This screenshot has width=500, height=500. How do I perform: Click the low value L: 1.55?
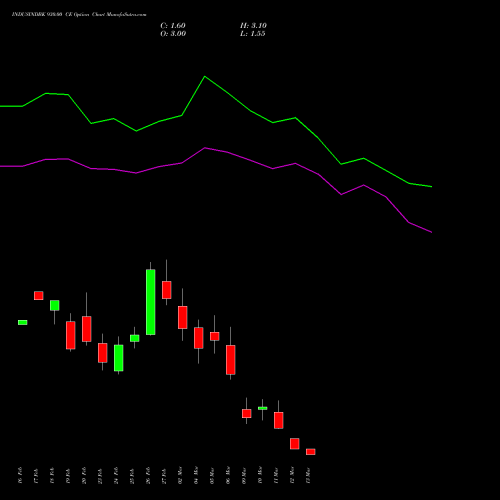click(x=253, y=34)
